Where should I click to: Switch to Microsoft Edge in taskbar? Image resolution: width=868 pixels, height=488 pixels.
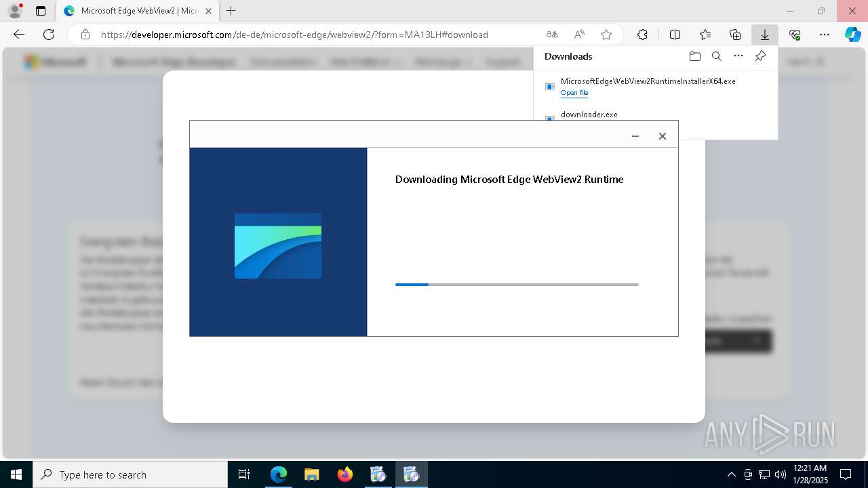tap(279, 474)
